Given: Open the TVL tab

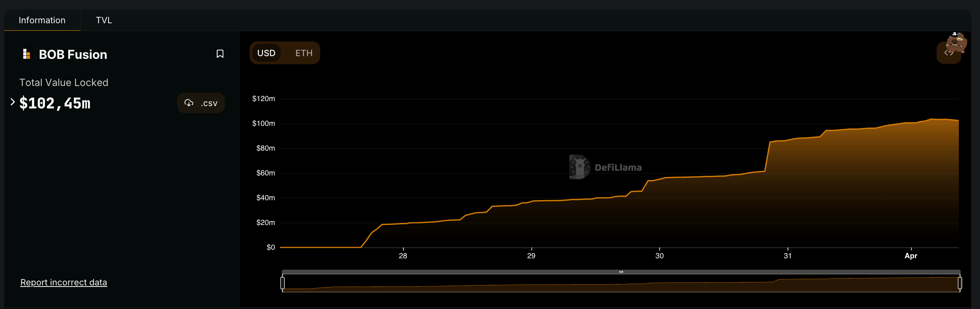Looking at the screenshot, I should tap(104, 20).
